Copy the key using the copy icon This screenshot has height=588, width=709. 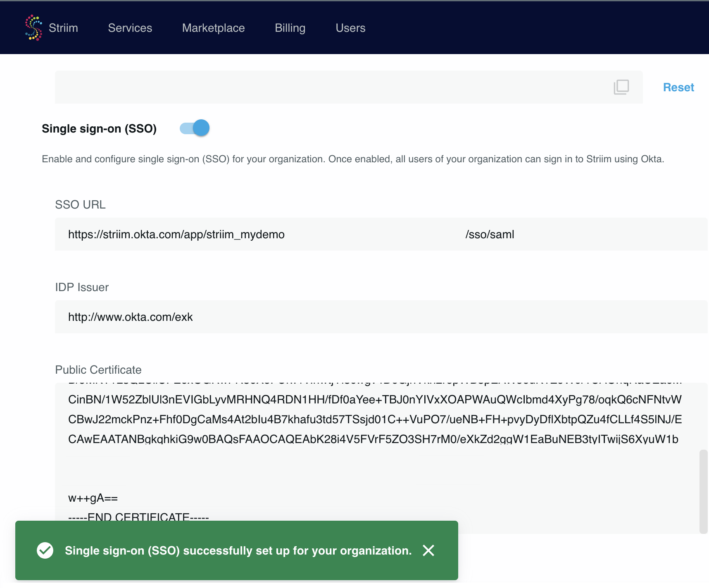pos(621,87)
